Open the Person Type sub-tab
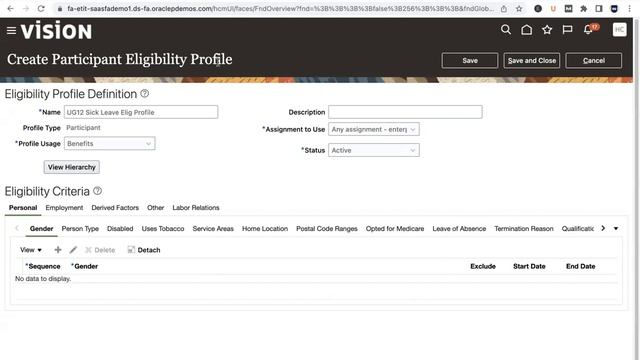Viewport: 640px width, 360px height. [80, 229]
